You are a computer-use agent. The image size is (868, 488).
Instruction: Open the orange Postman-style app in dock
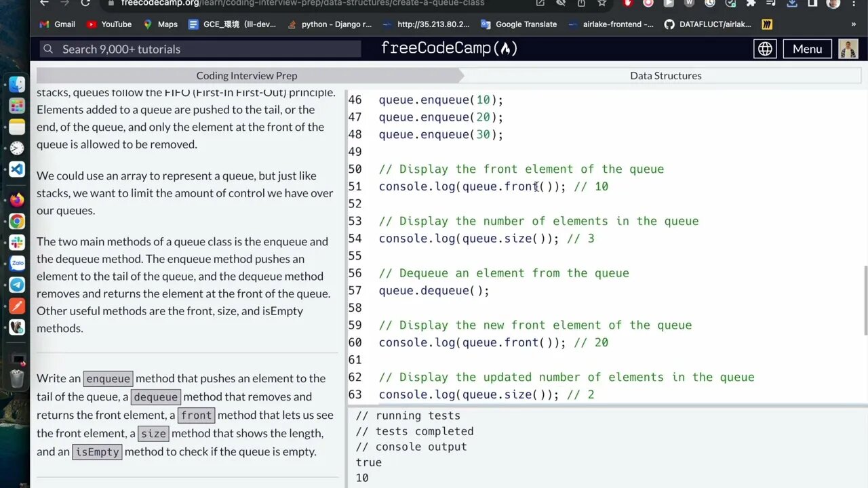coord(17,306)
